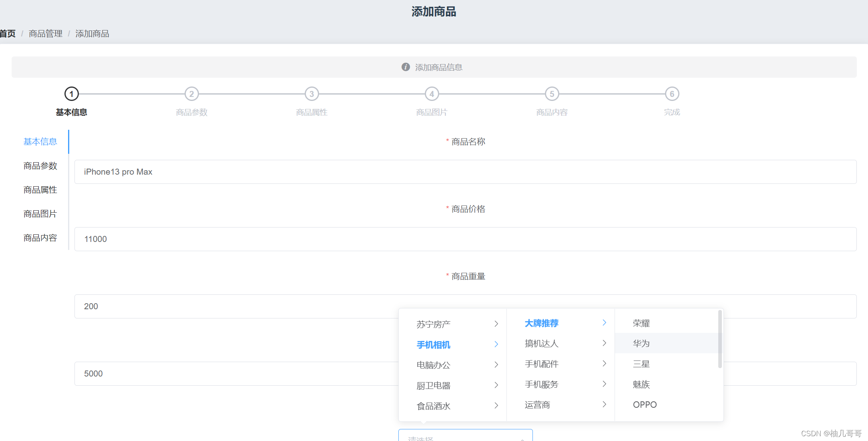Viewport: 868px width, 441px height.
Task: Click the info icon beside 添加商品信息
Action: (x=406, y=67)
